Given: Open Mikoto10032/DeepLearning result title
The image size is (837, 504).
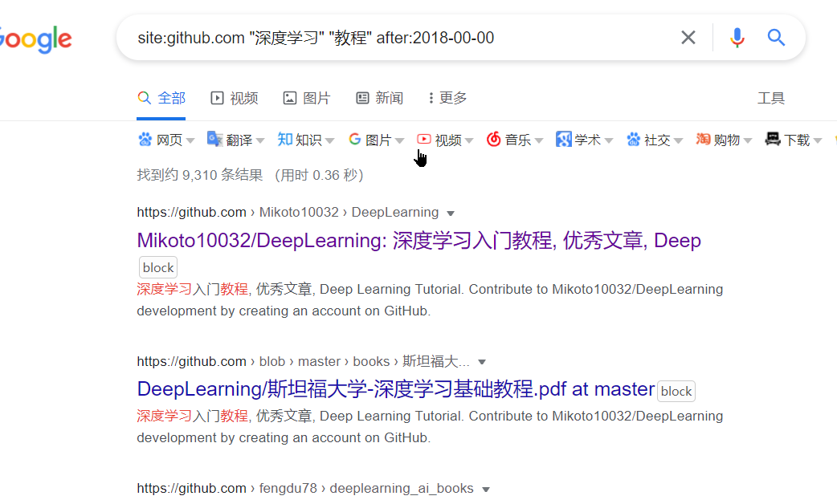Looking at the screenshot, I should 418,241.
